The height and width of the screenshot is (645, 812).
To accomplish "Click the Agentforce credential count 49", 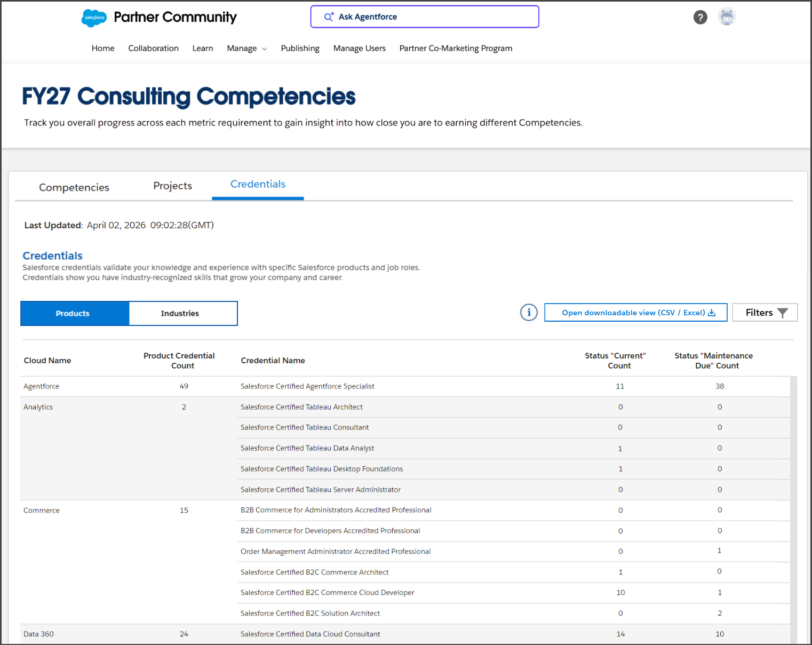I will coord(184,386).
